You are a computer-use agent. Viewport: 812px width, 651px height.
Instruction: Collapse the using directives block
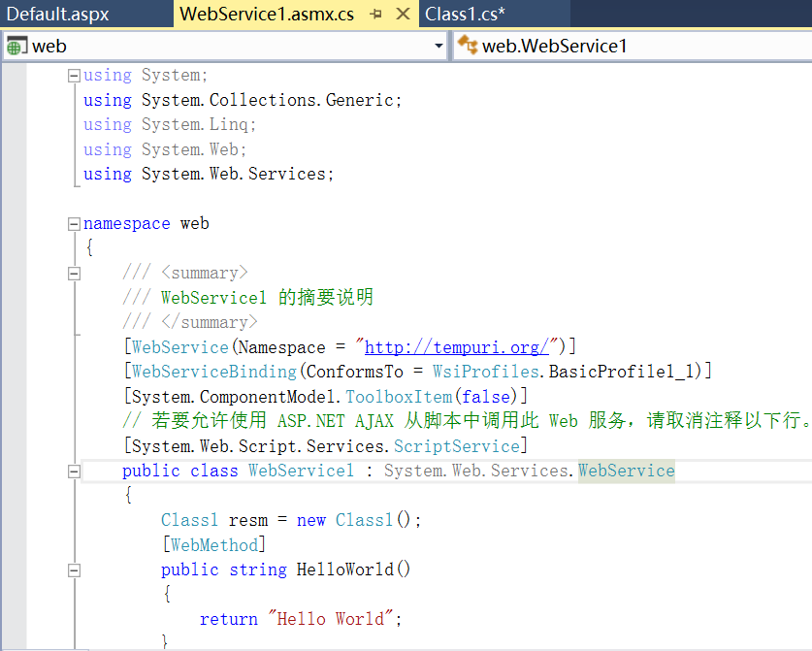coord(75,76)
